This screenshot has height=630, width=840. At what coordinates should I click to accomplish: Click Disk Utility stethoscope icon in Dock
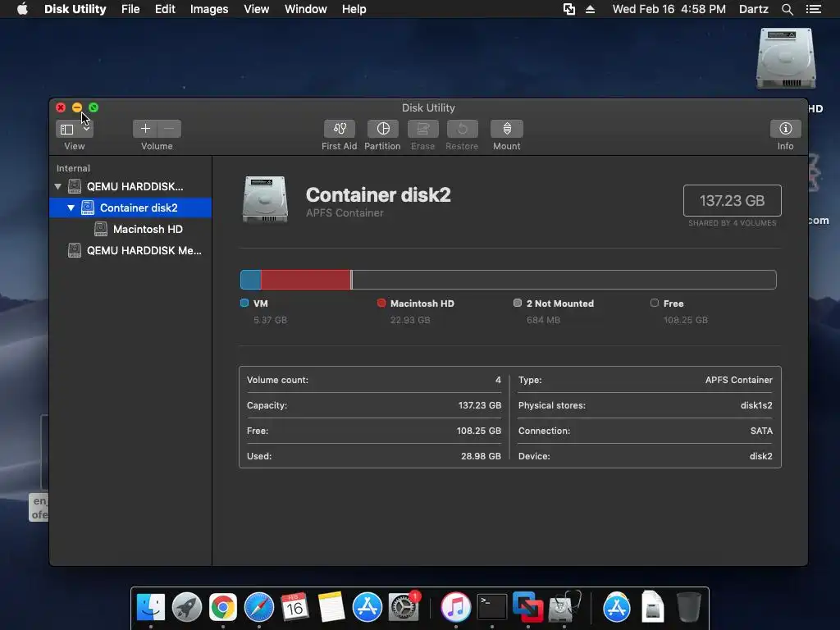564,607
